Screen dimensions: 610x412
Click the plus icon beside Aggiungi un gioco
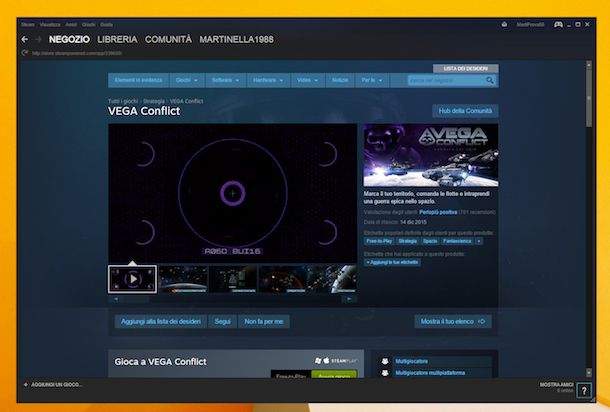[x=26, y=385]
